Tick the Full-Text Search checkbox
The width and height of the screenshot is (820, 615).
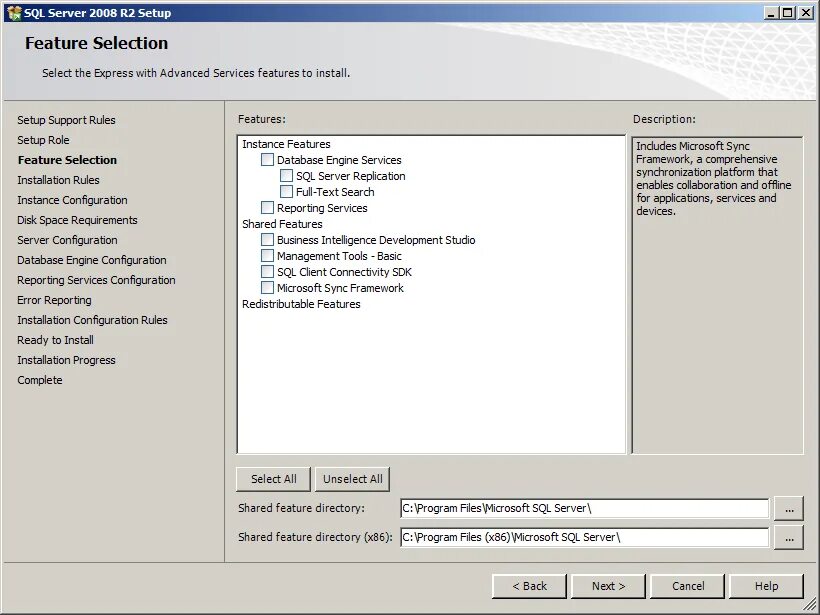pyautogui.click(x=286, y=191)
